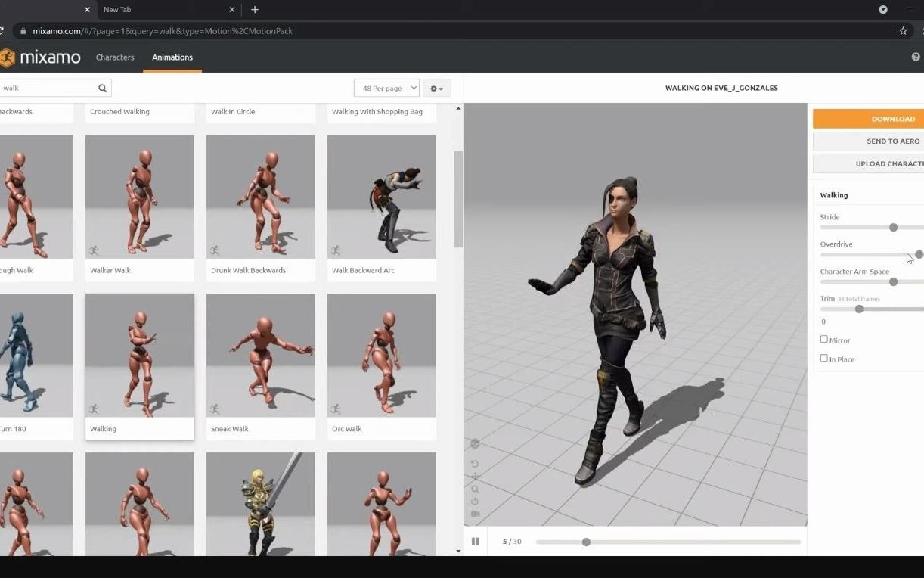Select the pan tool in the viewport
The width and height of the screenshot is (924, 578).
[x=475, y=477]
